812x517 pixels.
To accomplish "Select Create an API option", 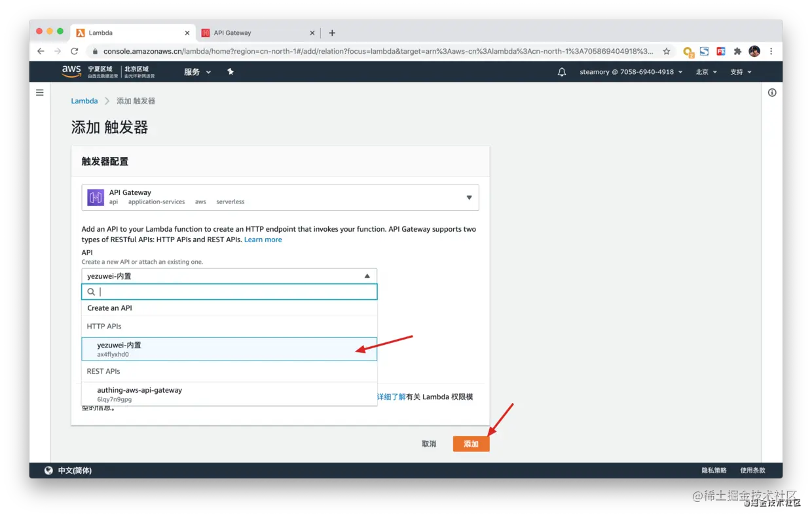I will tap(229, 308).
